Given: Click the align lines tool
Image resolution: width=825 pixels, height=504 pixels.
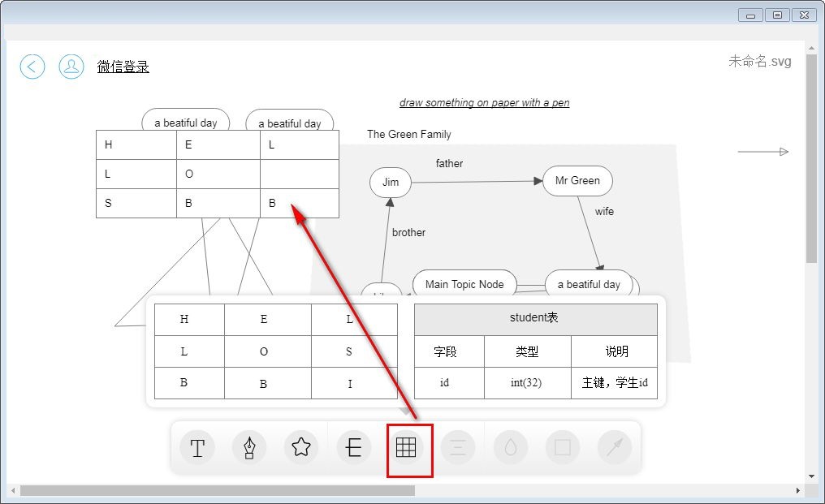Looking at the screenshot, I should 458,447.
